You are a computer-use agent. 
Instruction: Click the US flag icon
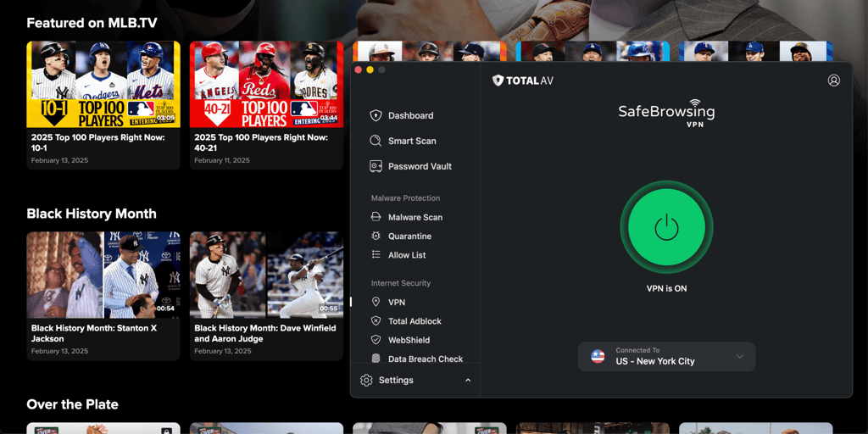598,357
